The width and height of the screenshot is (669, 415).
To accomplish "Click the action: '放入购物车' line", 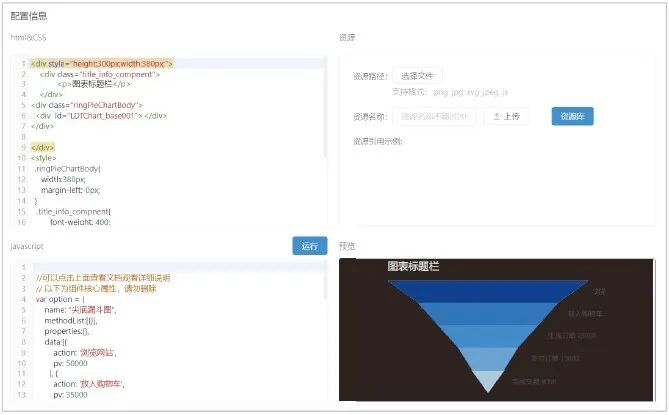I will point(89,384).
